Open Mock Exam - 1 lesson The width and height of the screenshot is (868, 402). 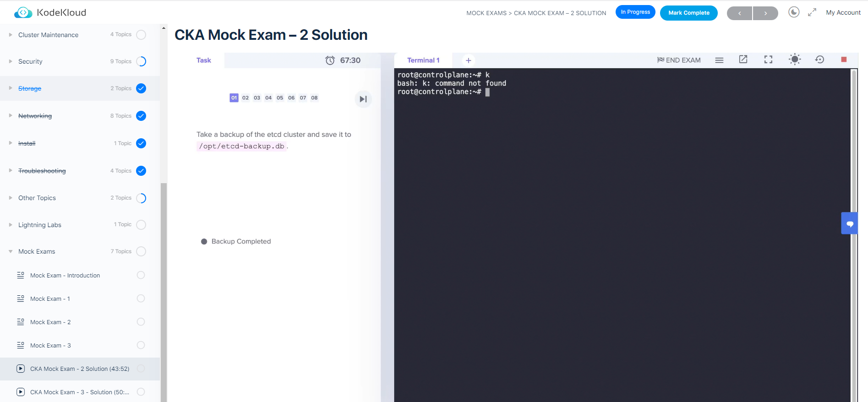click(50, 299)
